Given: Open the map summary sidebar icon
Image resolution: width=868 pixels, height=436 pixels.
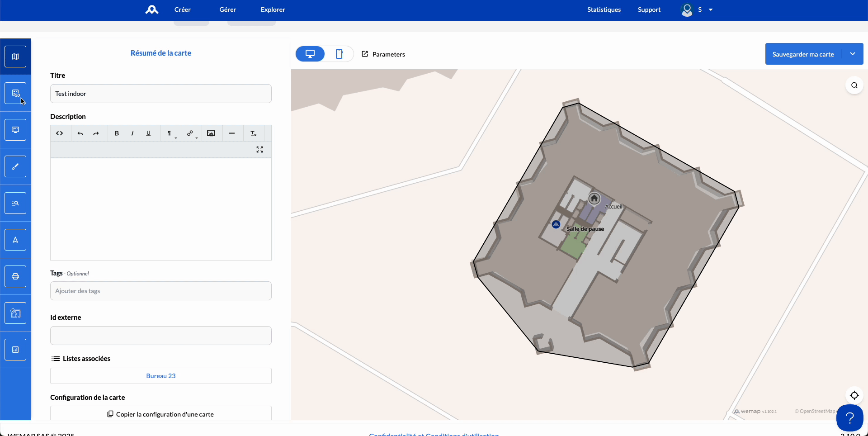Looking at the screenshot, I should point(15,57).
